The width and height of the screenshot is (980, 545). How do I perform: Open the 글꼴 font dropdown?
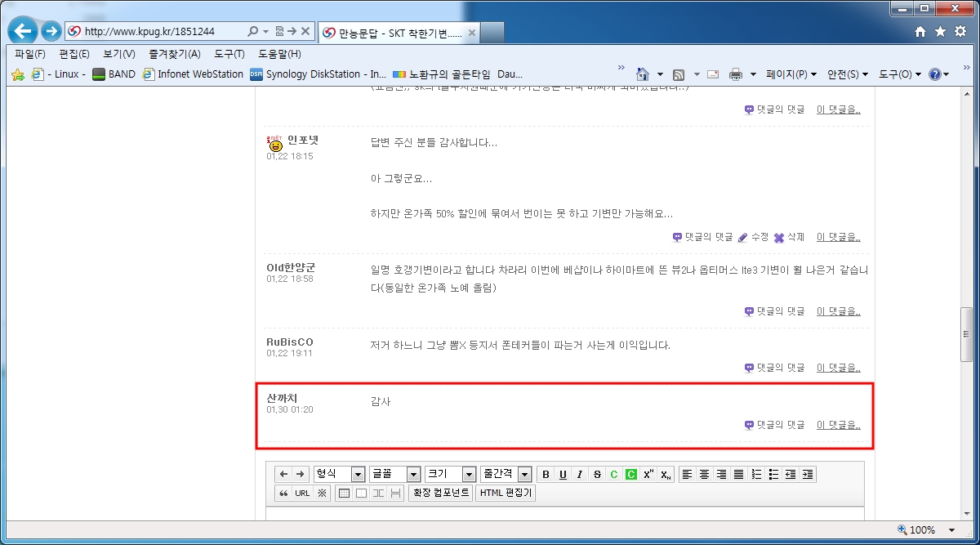point(395,474)
